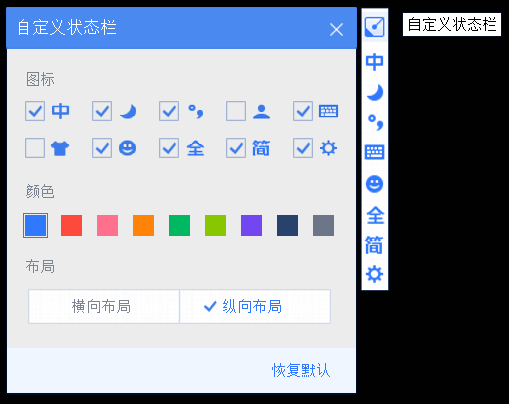Select the lime green color swatch
The width and height of the screenshot is (509, 404).
tap(215, 226)
